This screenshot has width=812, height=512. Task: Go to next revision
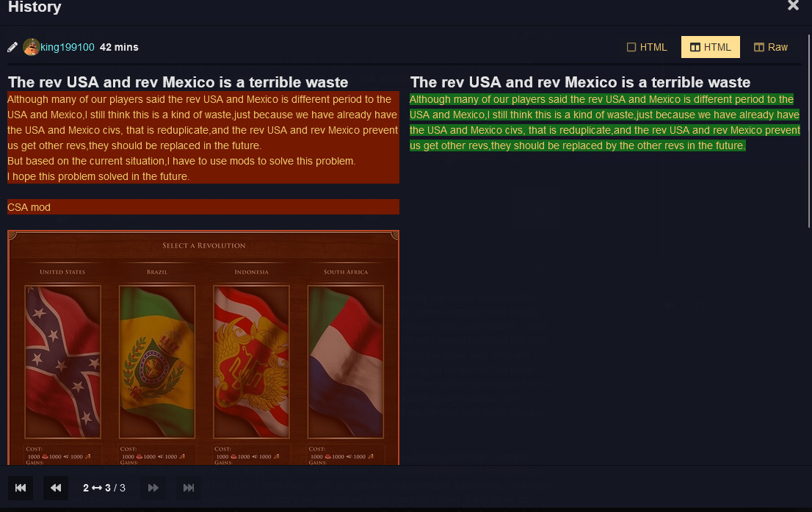pos(153,488)
